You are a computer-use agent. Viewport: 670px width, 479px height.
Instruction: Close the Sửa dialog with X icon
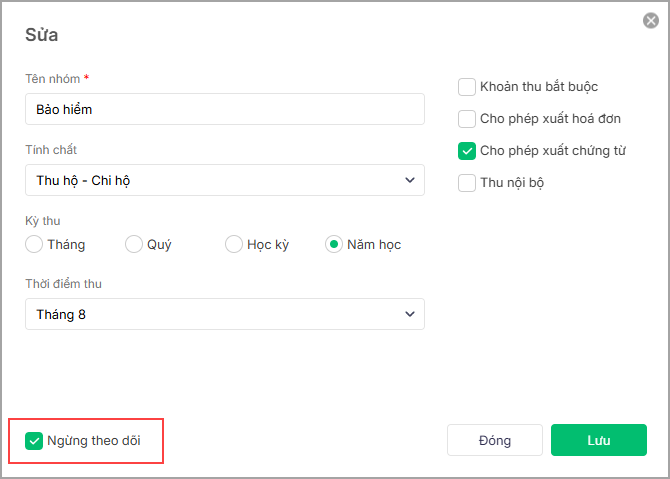click(x=652, y=20)
